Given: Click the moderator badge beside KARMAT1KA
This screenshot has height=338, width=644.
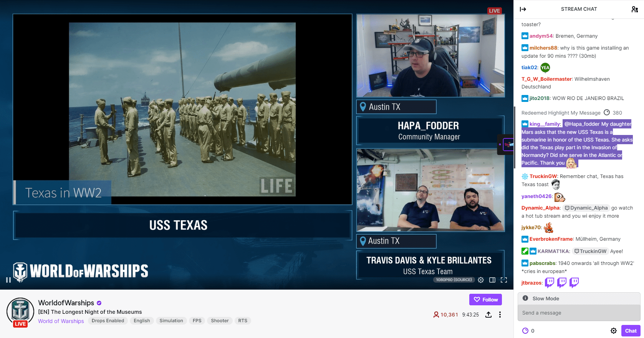Looking at the screenshot, I should [525, 251].
